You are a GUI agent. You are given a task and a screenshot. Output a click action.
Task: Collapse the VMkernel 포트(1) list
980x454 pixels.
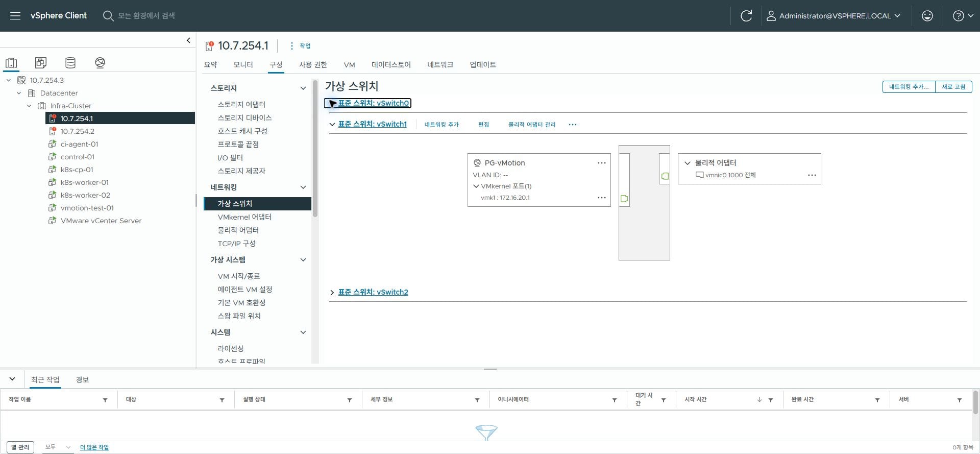476,186
